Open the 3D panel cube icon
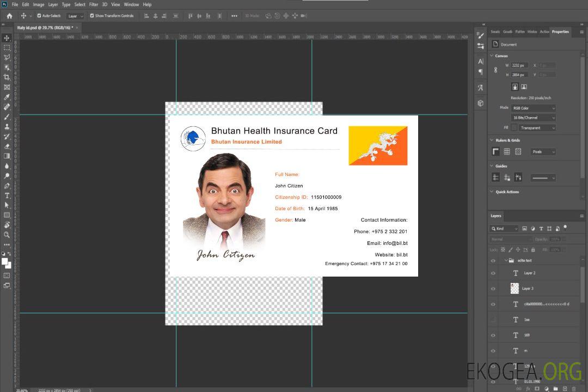This screenshot has width=588, height=392. 480,103
